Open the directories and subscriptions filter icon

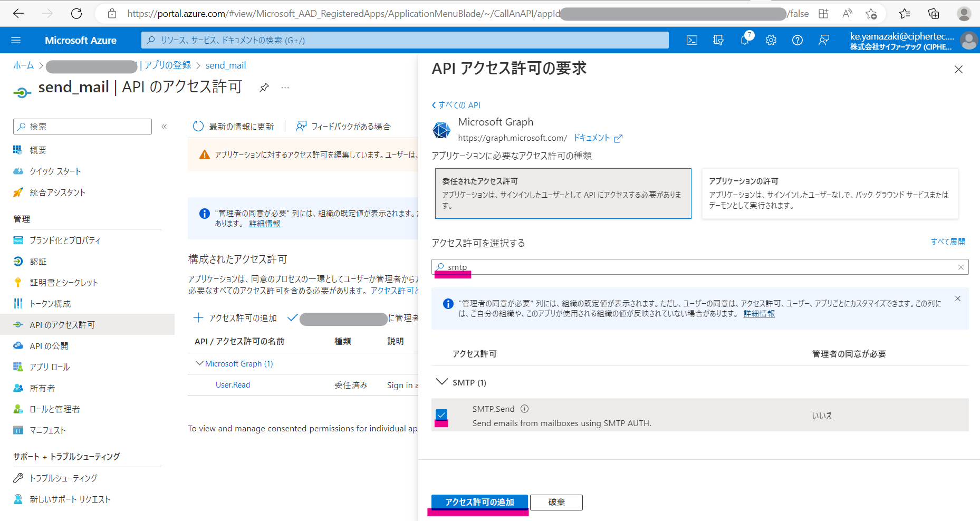[x=718, y=40]
